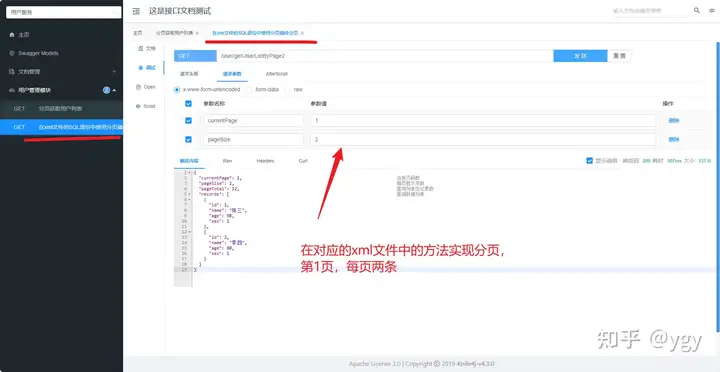Show the Raw response tab
This screenshot has height=372, width=720.
coord(227,161)
